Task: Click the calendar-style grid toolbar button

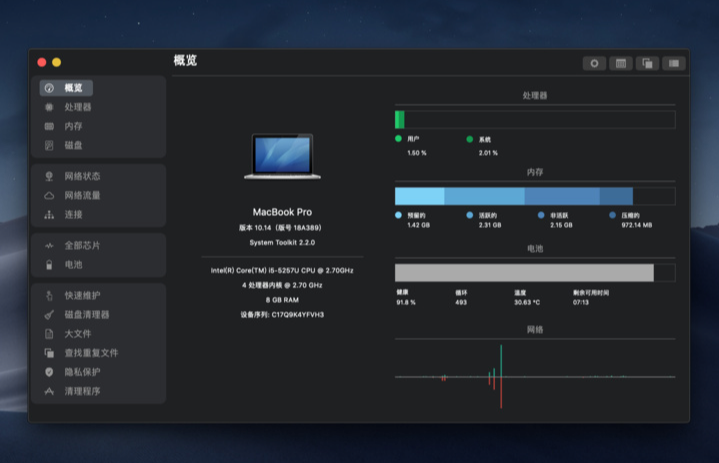Action: tap(621, 63)
